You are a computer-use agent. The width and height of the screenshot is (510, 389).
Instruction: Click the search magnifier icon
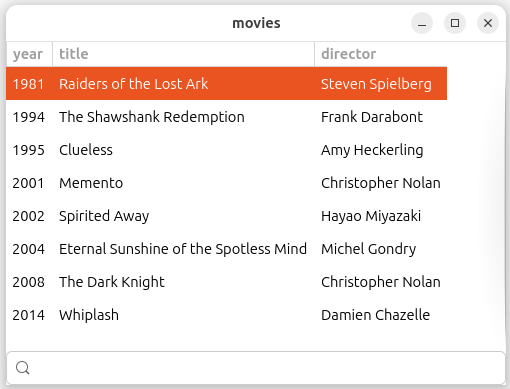click(23, 368)
